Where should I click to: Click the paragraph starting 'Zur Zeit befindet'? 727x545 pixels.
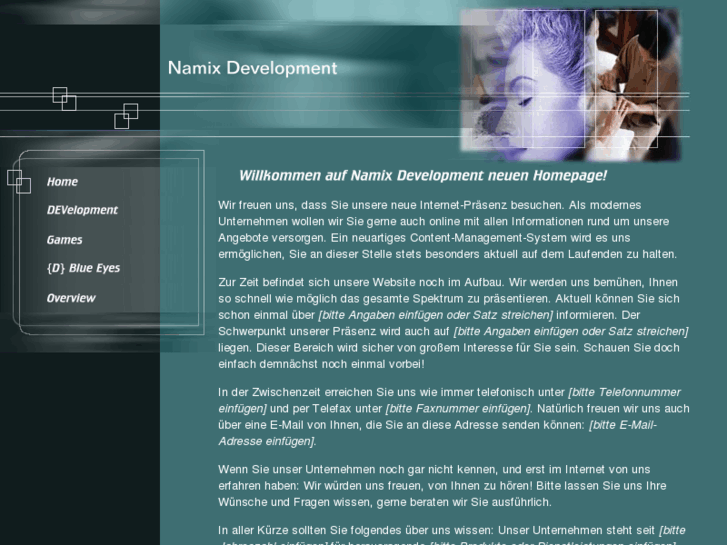[x=453, y=323]
